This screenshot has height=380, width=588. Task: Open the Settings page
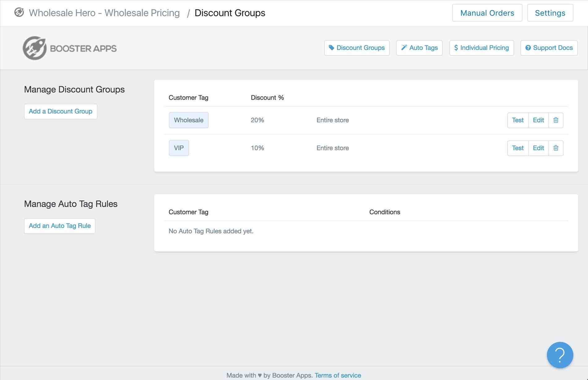pos(550,13)
